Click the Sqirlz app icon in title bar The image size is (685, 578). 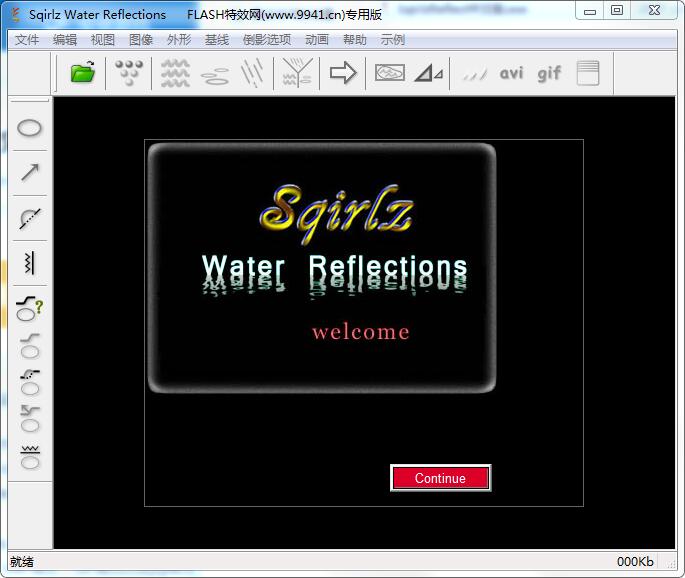[x=16, y=14]
